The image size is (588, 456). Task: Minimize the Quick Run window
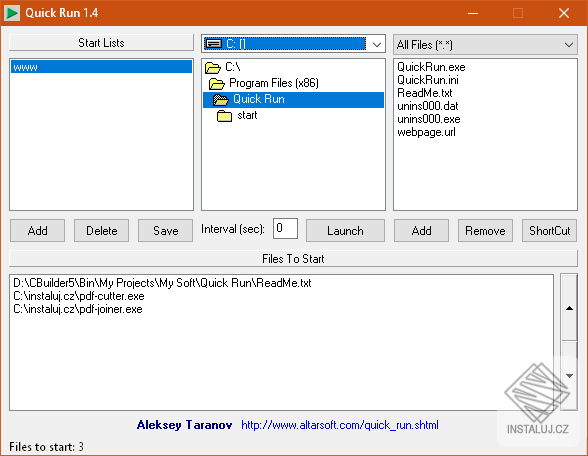pyautogui.click(x=473, y=14)
